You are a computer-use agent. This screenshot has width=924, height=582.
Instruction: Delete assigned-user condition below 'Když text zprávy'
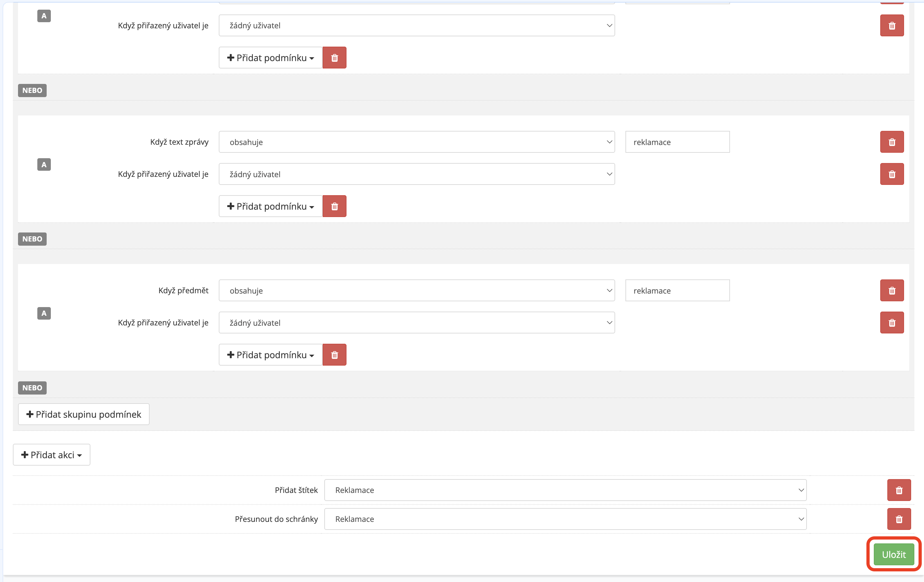coord(892,174)
